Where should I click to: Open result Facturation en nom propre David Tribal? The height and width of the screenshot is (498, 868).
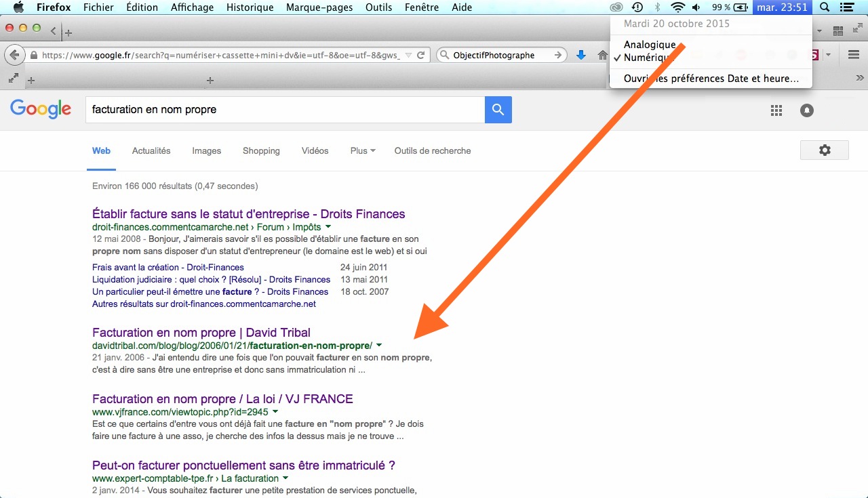(x=201, y=333)
